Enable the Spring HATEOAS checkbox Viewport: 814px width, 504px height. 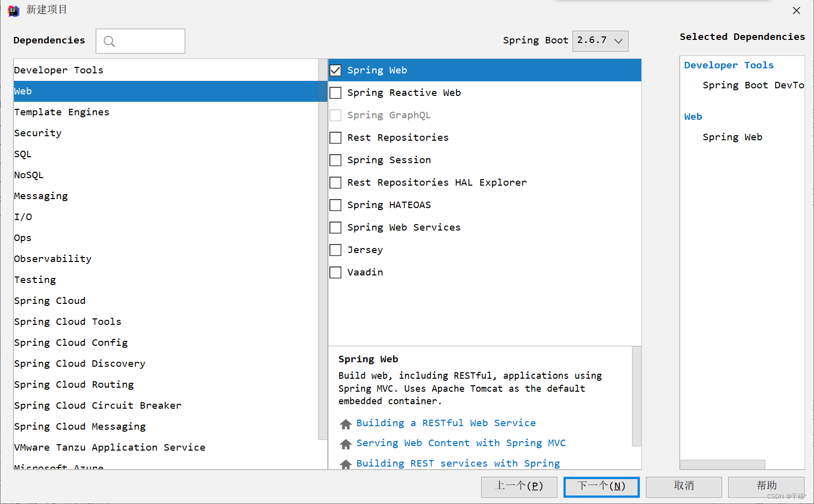click(x=336, y=205)
